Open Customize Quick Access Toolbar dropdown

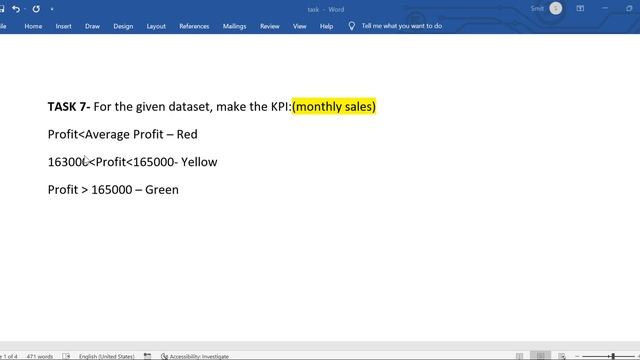point(52,9)
